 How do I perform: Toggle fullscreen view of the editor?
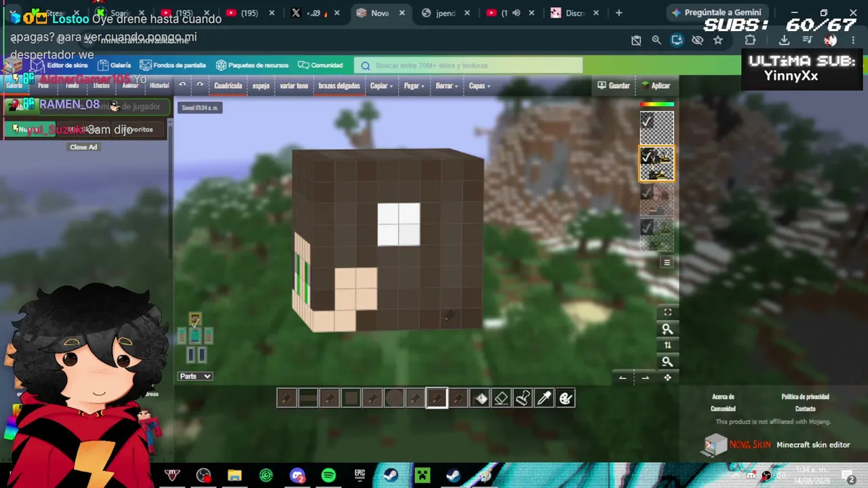667,312
